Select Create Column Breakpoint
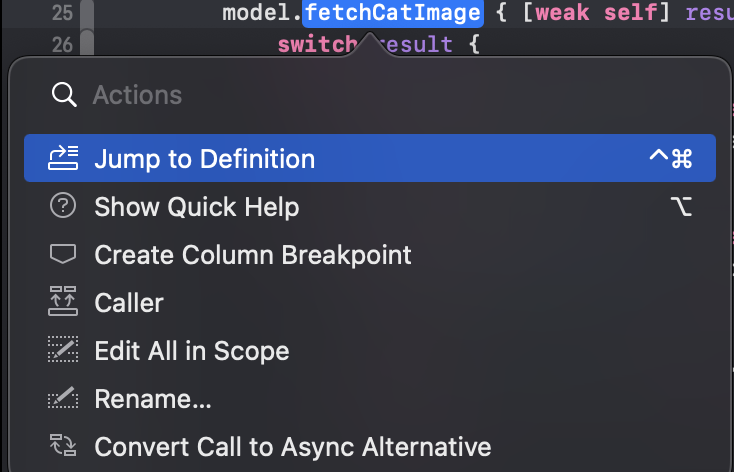 click(x=370, y=255)
